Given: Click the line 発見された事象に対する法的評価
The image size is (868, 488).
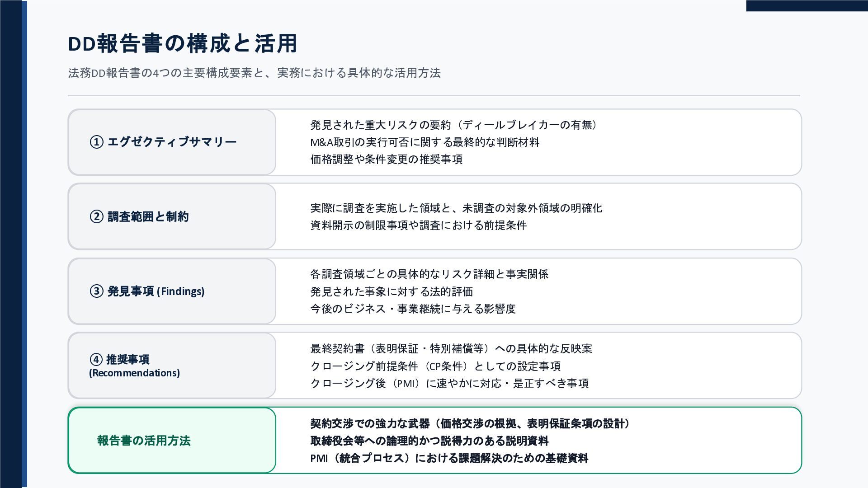Looking at the screenshot, I should 392,292.
